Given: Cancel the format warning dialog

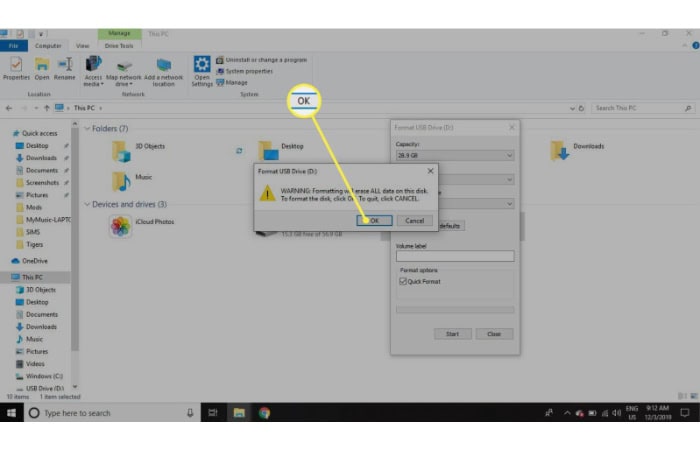Looking at the screenshot, I should (415, 221).
